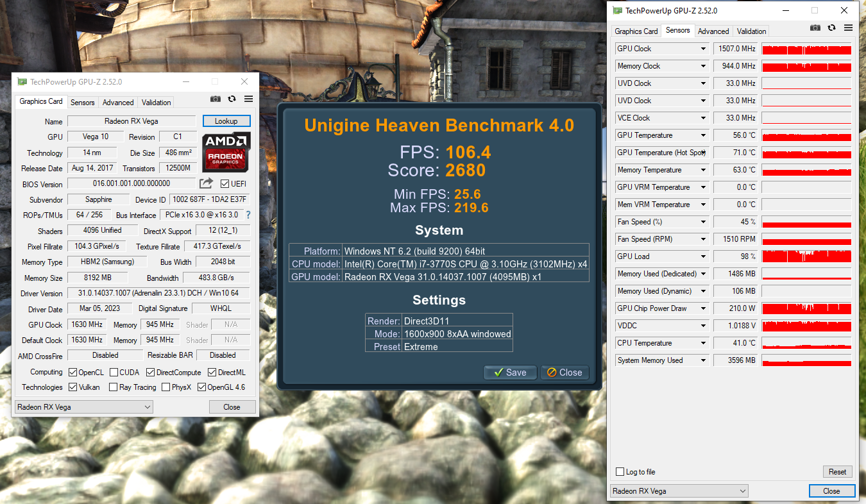Open the System Memory Used sensor dropdown

tap(704, 360)
